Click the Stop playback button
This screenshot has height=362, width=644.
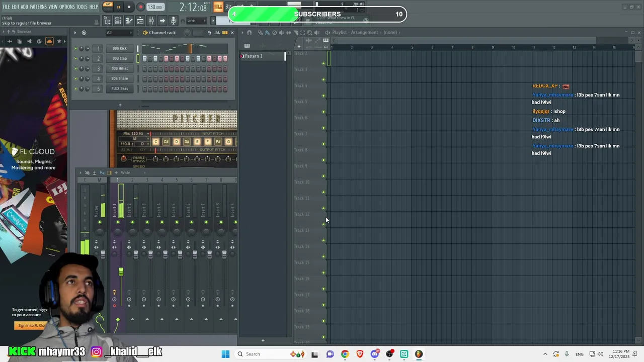(129, 7)
